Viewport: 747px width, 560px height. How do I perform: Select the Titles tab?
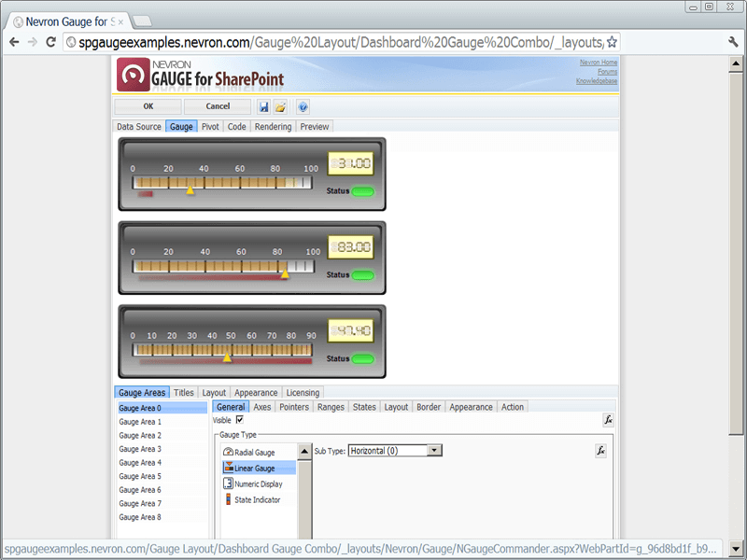pos(183,392)
